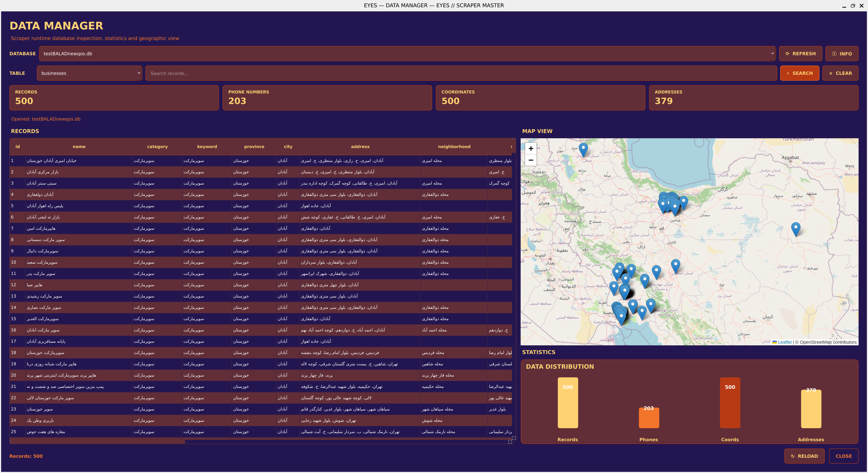Click the Refresh button
The height and width of the screenshot is (473, 868).
coord(800,53)
